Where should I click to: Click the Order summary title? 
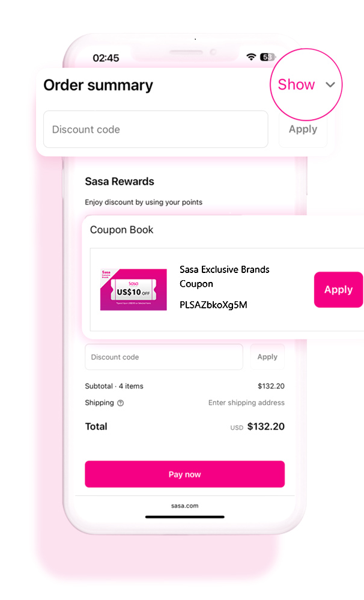(x=98, y=85)
